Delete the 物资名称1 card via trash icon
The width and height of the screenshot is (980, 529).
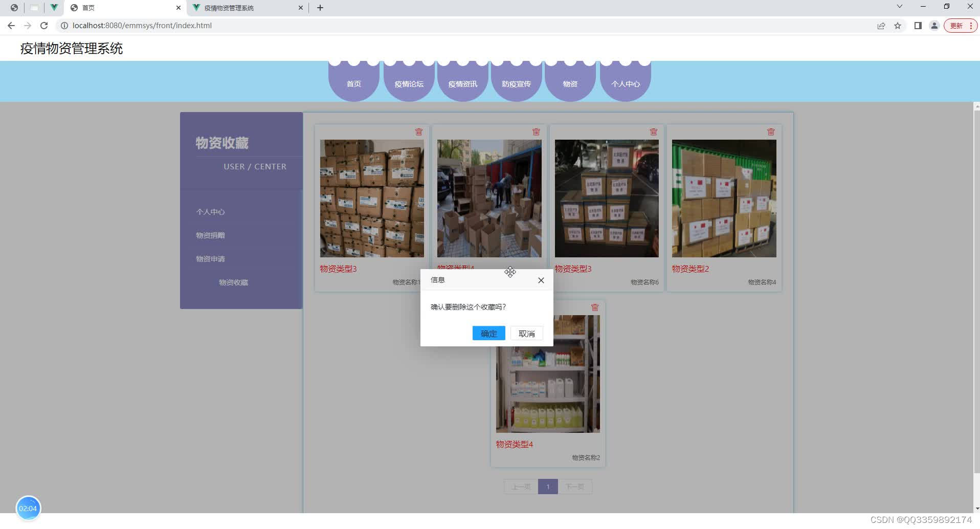pos(419,132)
